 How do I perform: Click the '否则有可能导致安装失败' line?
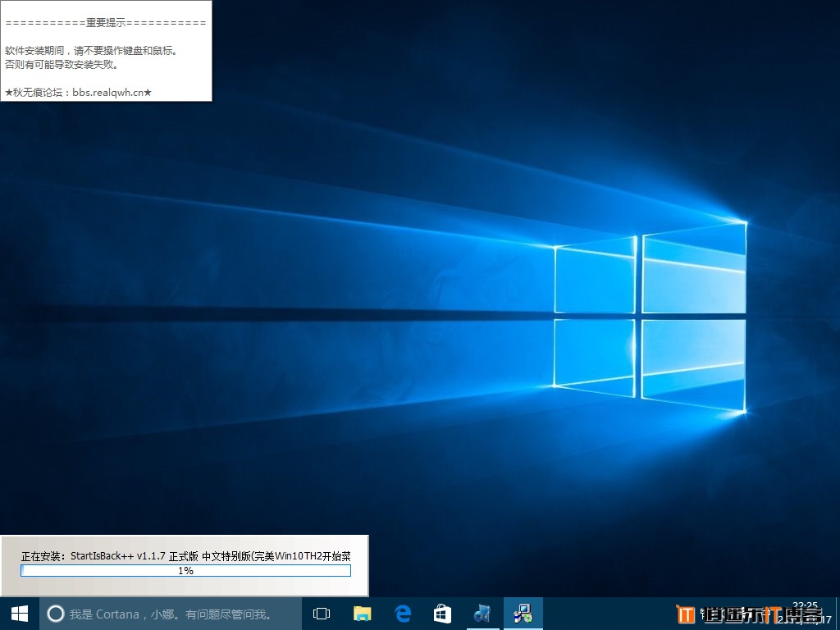pyautogui.click(x=62, y=64)
